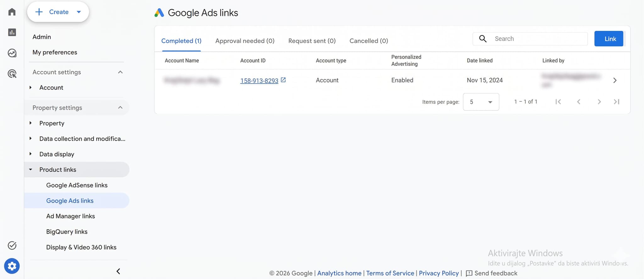Select BigQuery links
The width and height of the screenshot is (644, 279).
67,231
